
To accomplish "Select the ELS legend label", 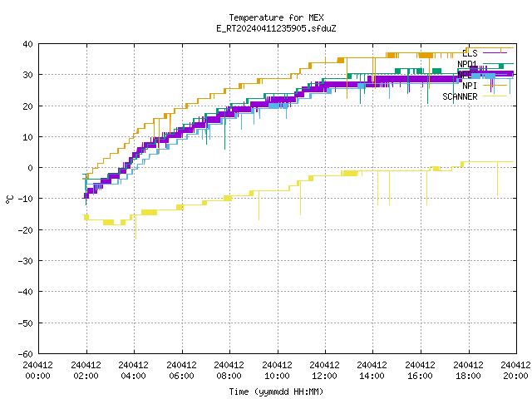I will (470, 53).
